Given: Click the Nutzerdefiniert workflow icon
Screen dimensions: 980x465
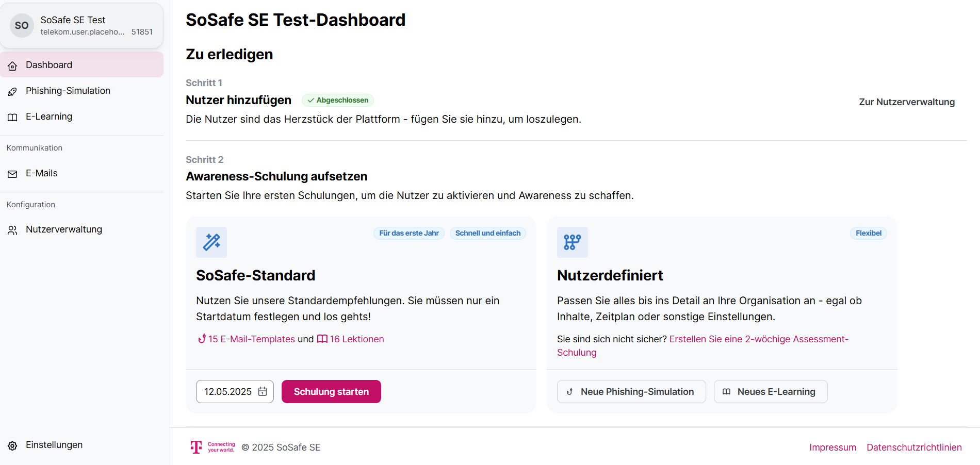Looking at the screenshot, I should (572, 242).
